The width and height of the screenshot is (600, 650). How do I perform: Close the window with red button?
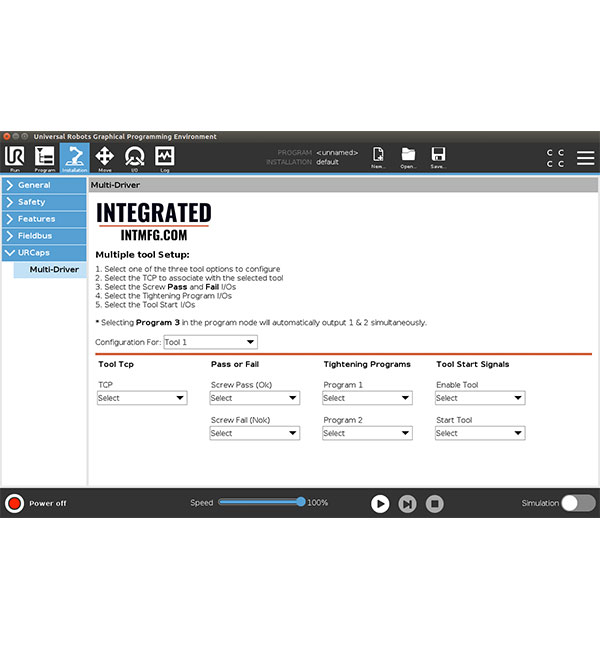(7, 136)
